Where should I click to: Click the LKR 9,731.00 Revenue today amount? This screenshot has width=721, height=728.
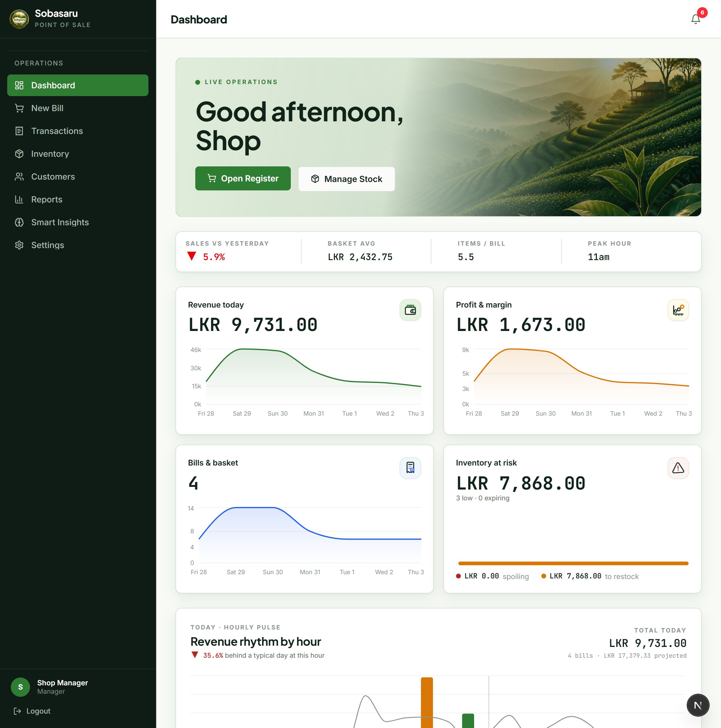click(x=253, y=324)
